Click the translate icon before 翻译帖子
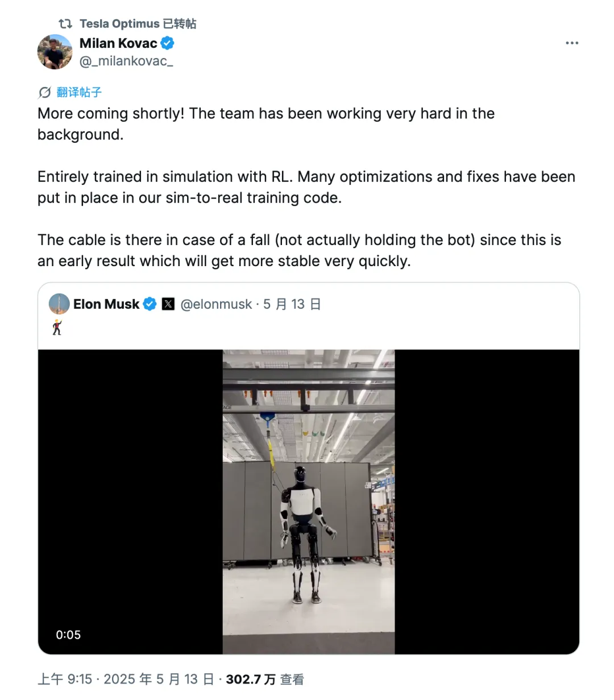 point(44,92)
